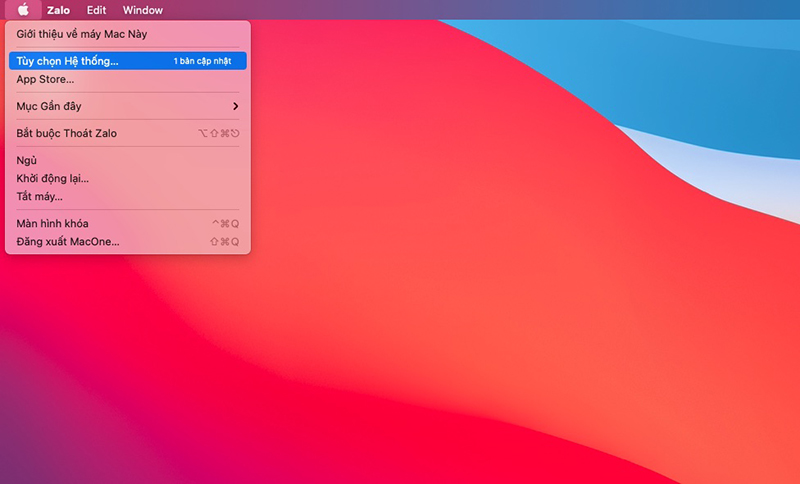The height and width of the screenshot is (484, 800).
Task: Select Ngủ to sleep the Mac
Action: click(128, 160)
